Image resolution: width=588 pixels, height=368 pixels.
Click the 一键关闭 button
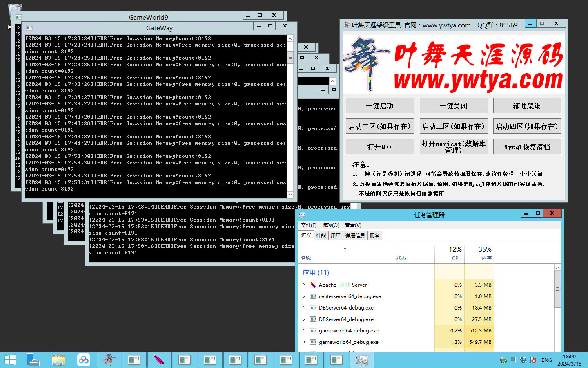pos(454,106)
